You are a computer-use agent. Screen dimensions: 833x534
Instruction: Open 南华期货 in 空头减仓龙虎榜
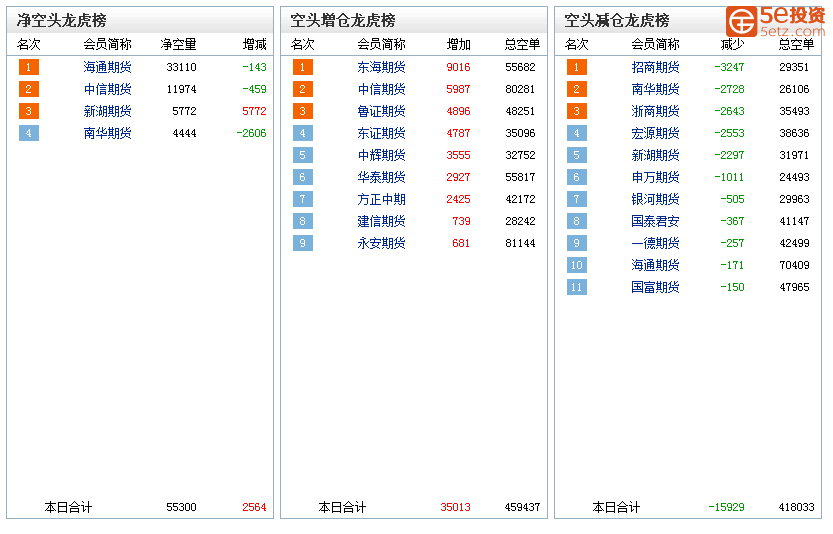pyautogui.click(x=655, y=89)
